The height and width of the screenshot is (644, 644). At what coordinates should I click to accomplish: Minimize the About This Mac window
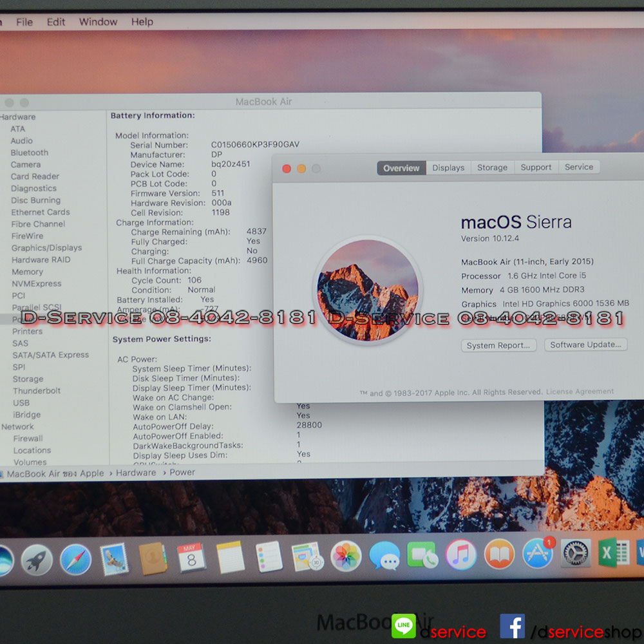point(301,169)
